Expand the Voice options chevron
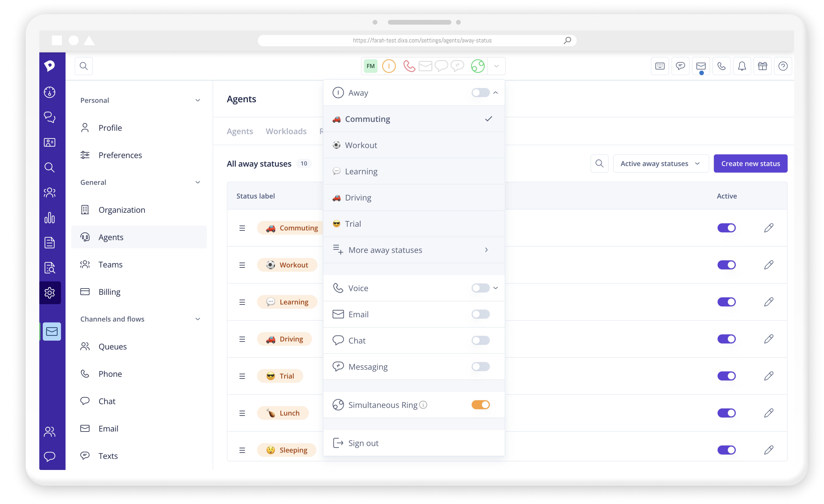This screenshot has height=504, width=824. [x=496, y=288]
